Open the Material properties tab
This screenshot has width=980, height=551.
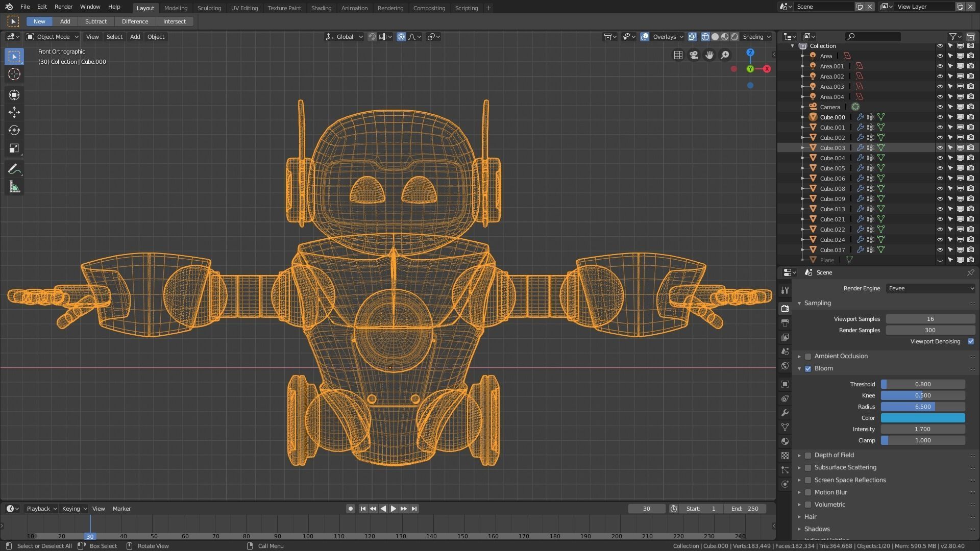(x=785, y=441)
